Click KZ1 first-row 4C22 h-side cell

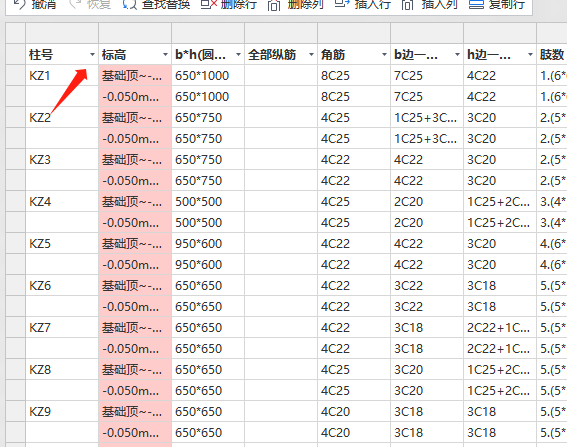(x=500, y=76)
